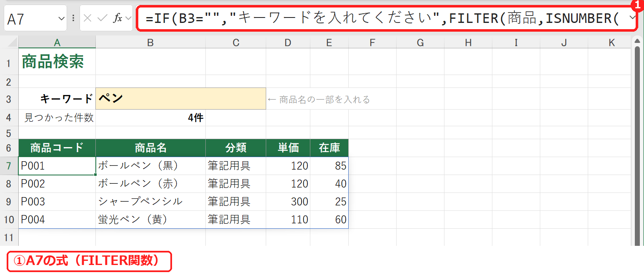This screenshot has height=275, width=644.
Task: Click product name シャープペンシル
Action: point(150,202)
